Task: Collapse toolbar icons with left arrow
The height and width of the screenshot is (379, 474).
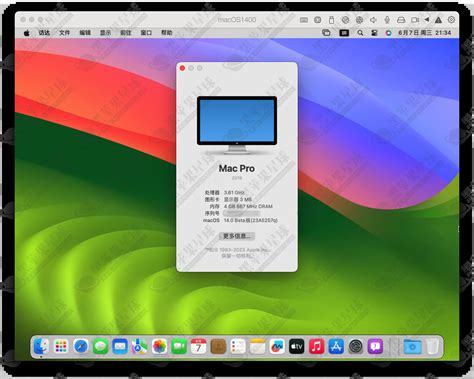Action: (x=427, y=20)
